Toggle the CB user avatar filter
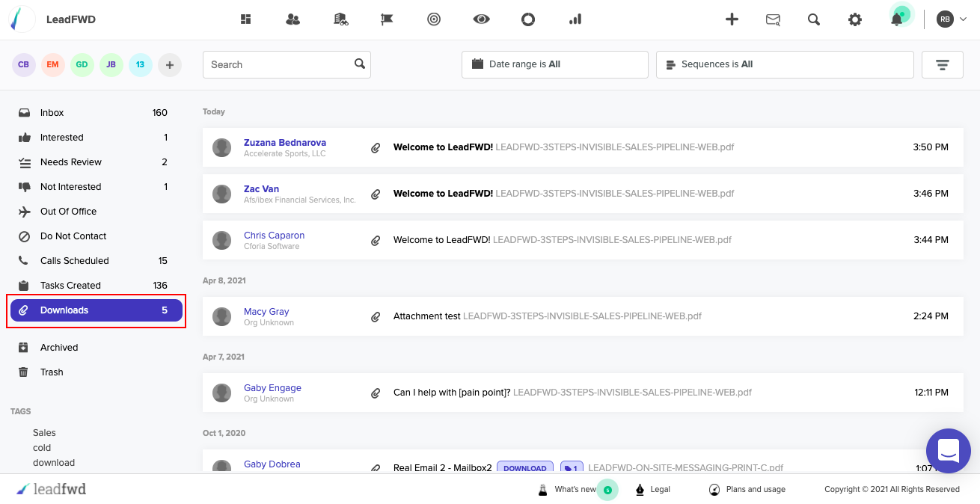The image size is (980, 504). coord(23,65)
